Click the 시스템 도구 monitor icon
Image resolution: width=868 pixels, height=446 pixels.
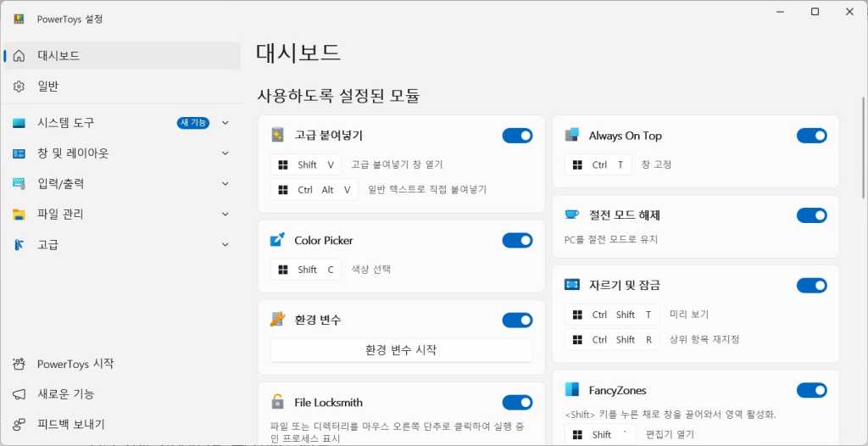coord(19,123)
